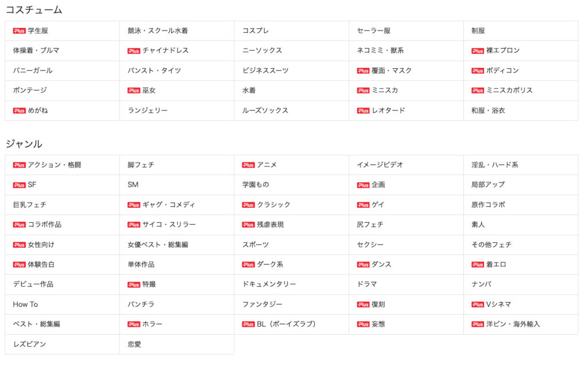Open the ビジネススーツ category
This screenshot has height=367, width=588.
pos(265,71)
